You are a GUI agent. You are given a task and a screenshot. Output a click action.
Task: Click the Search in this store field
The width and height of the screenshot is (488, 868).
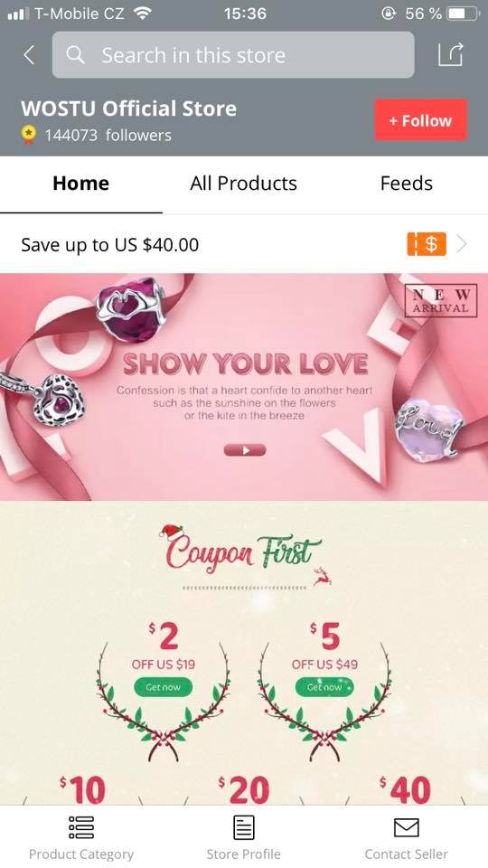click(233, 55)
